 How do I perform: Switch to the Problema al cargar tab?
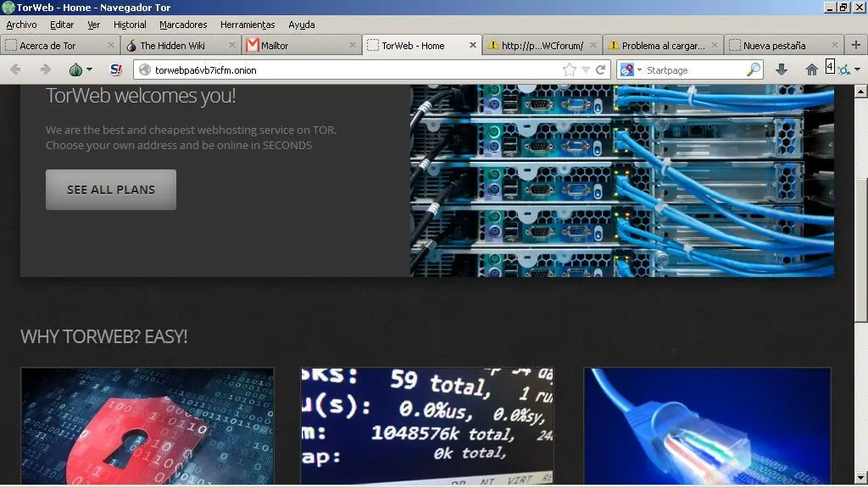[x=663, y=46]
